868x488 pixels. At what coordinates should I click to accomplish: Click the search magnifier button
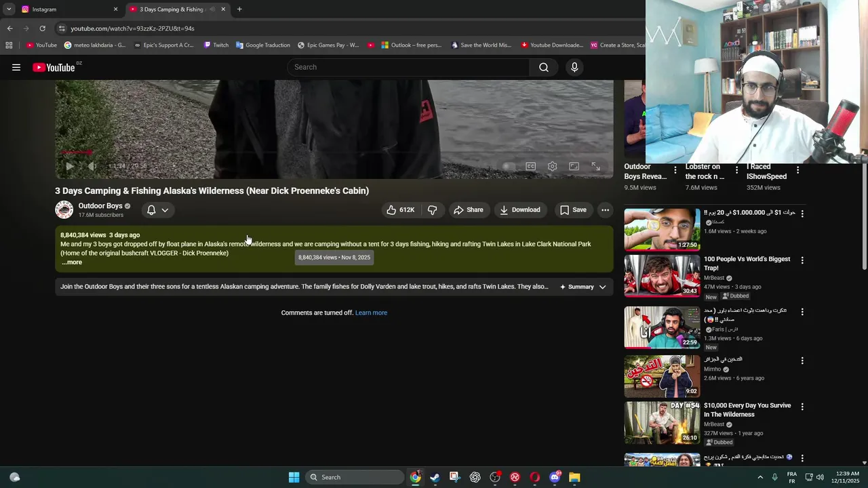pyautogui.click(x=544, y=67)
